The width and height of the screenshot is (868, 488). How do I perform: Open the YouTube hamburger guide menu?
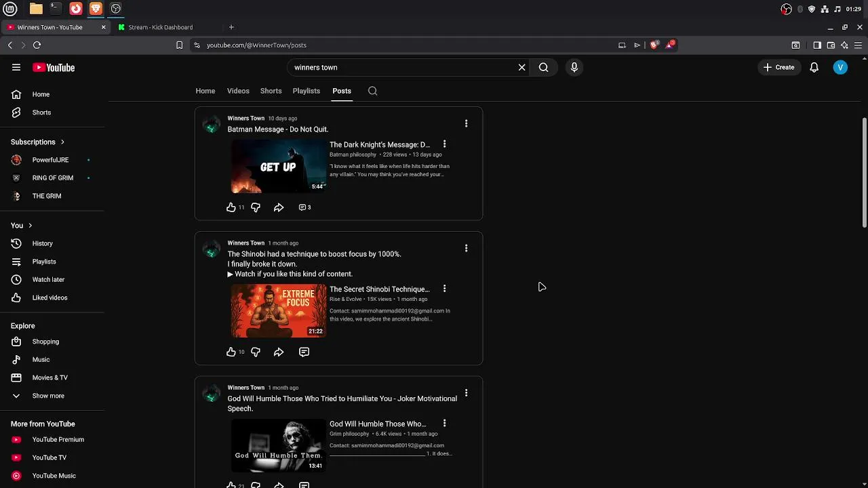point(16,67)
